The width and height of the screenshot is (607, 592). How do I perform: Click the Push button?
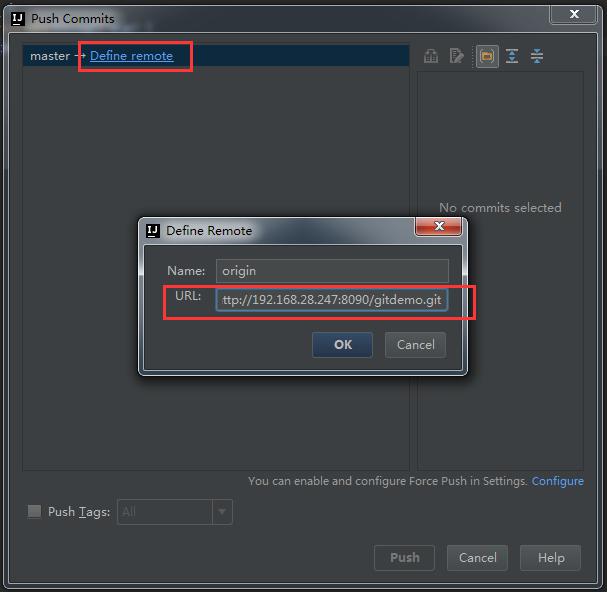pos(405,558)
